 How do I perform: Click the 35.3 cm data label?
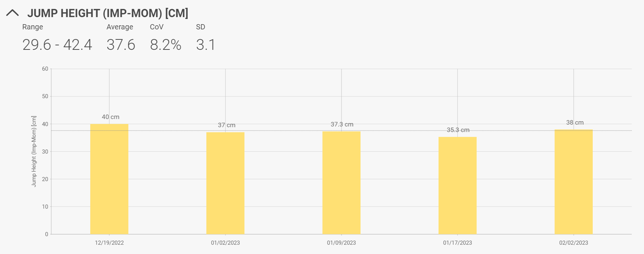point(458,130)
